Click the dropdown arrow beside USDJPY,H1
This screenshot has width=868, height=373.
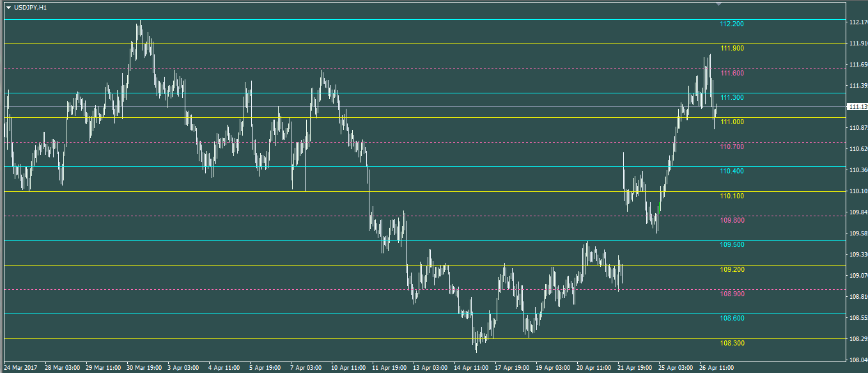(8, 8)
